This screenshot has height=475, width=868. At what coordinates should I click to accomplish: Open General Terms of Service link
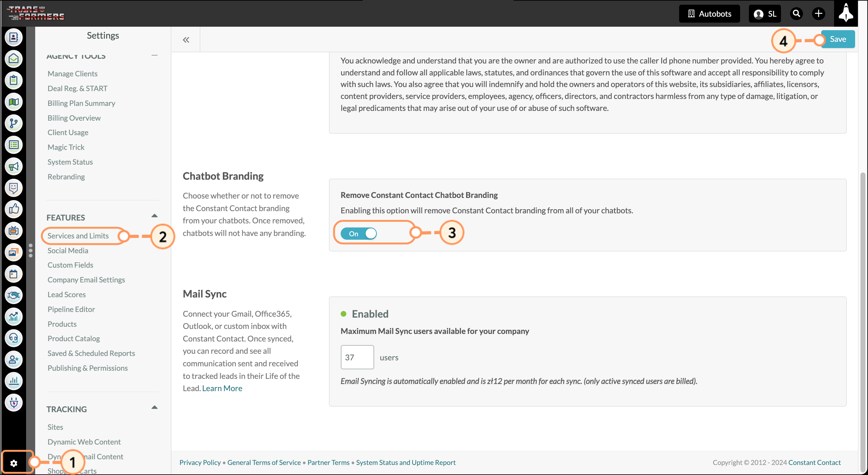click(x=264, y=462)
